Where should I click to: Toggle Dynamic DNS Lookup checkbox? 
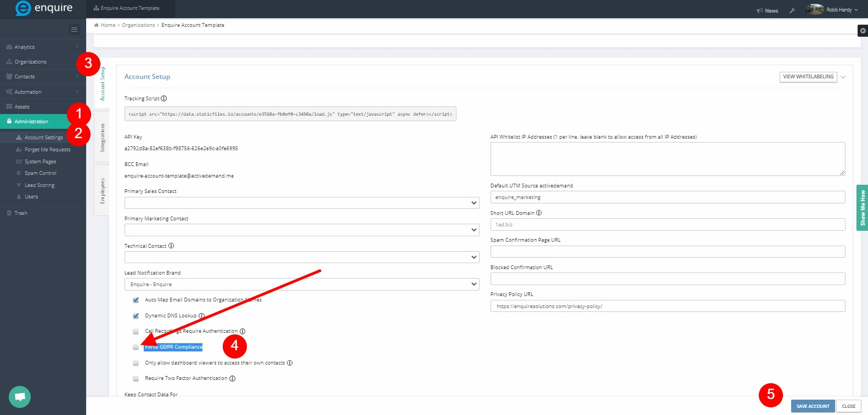[136, 316]
